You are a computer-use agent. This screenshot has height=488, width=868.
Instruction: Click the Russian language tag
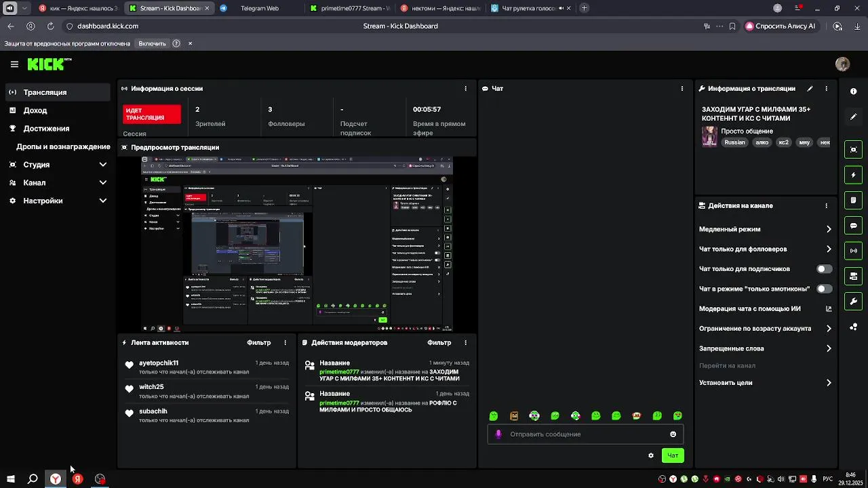click(x=734, y=143)
